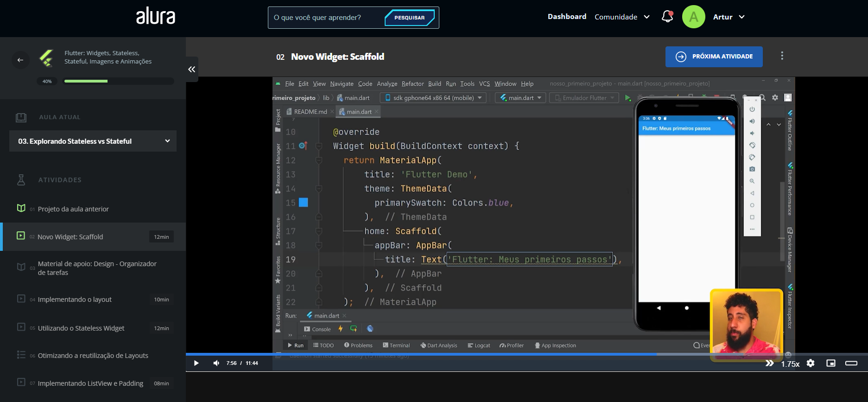Image resolution: width=868 pixels, height=402 pixels.
Task: Rotate the emulator left
Action: pos(752,145)
